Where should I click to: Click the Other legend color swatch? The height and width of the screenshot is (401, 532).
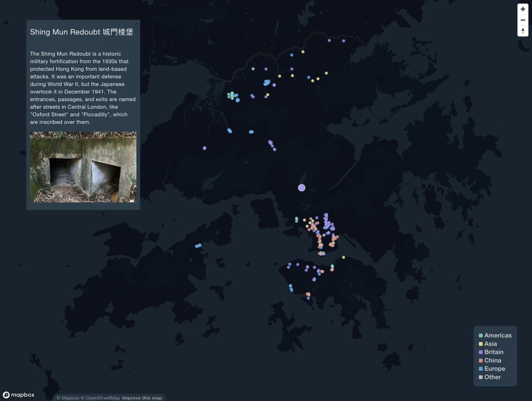coord(481,378)
